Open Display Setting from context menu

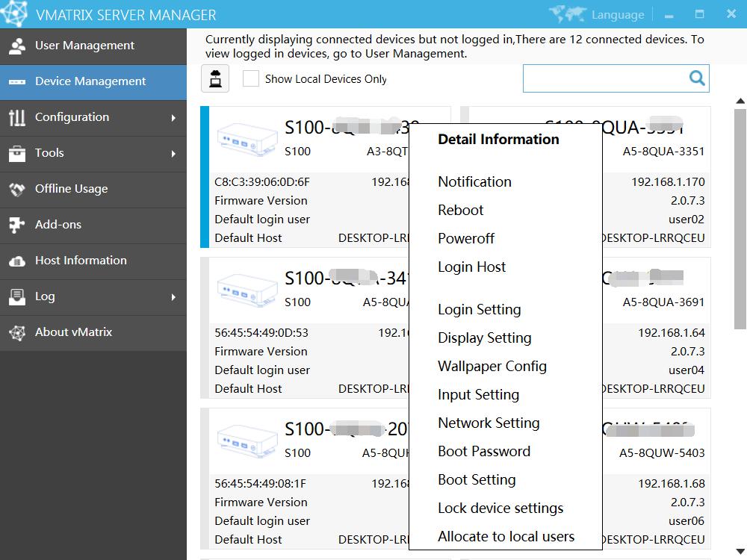pyautogui.click(x=485, y=338)
